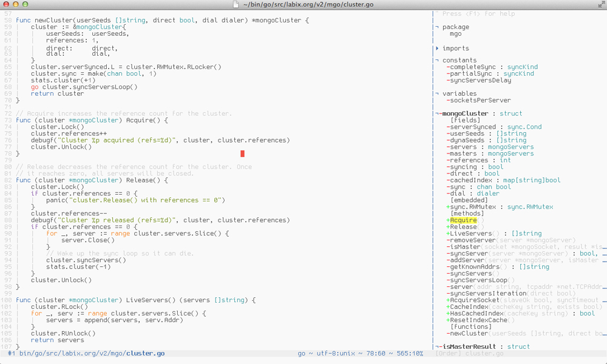Click '[functions]' header in tagbar
The width and height of the screenshot is (607, 364).
point(471,327)
